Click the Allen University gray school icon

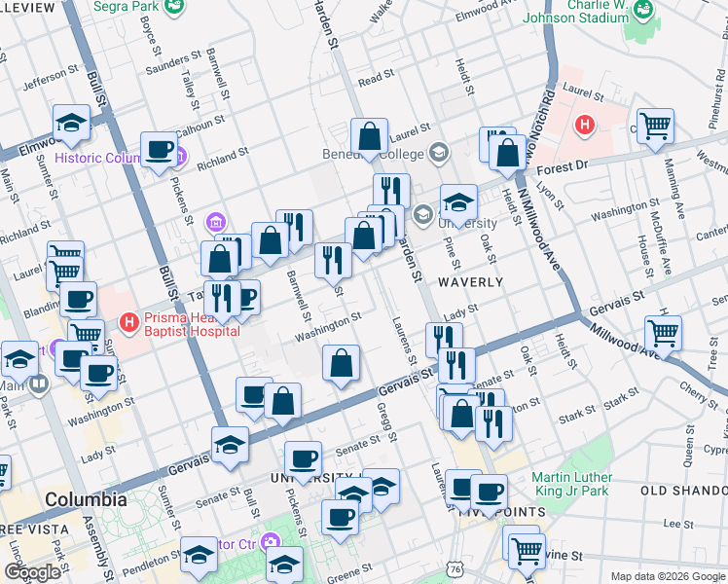(423, 214)
